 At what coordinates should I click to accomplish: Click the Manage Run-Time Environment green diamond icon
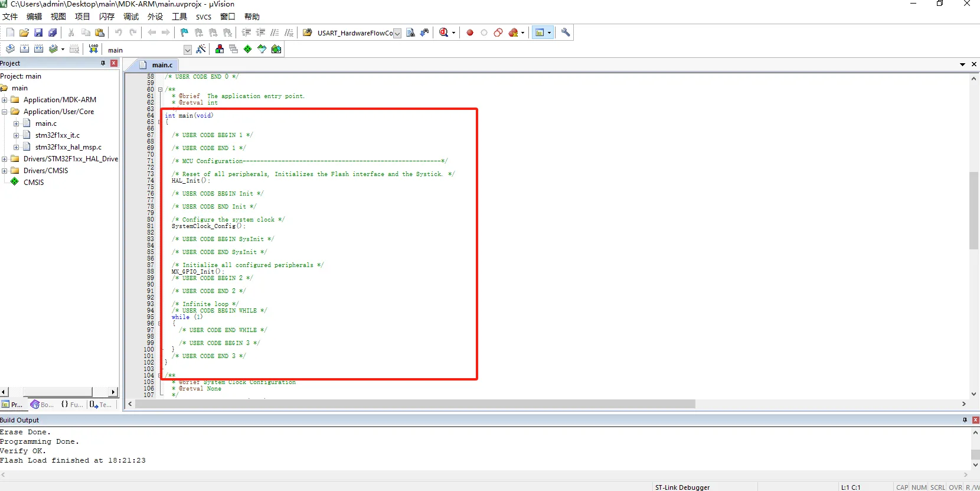pyautogui.click(x=247, y=49)
